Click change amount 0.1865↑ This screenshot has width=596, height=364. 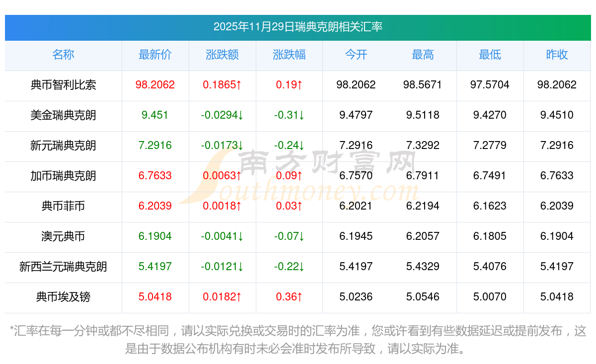point(222,85)
